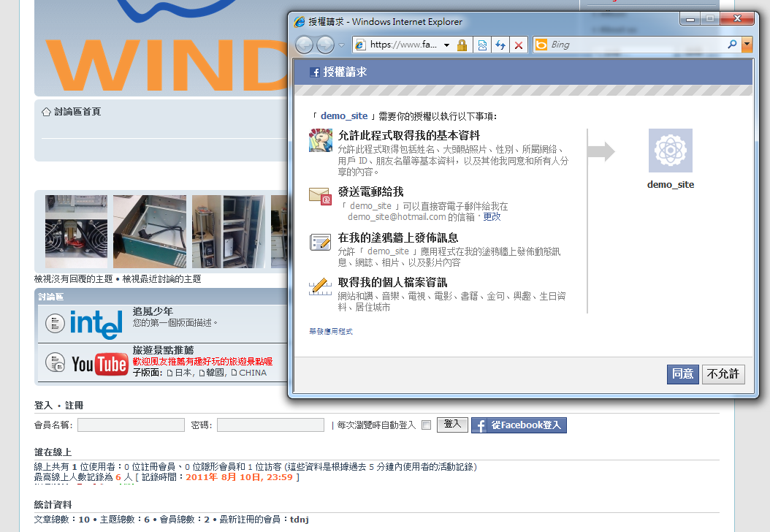Click the Intel logo image

point(96,324)
